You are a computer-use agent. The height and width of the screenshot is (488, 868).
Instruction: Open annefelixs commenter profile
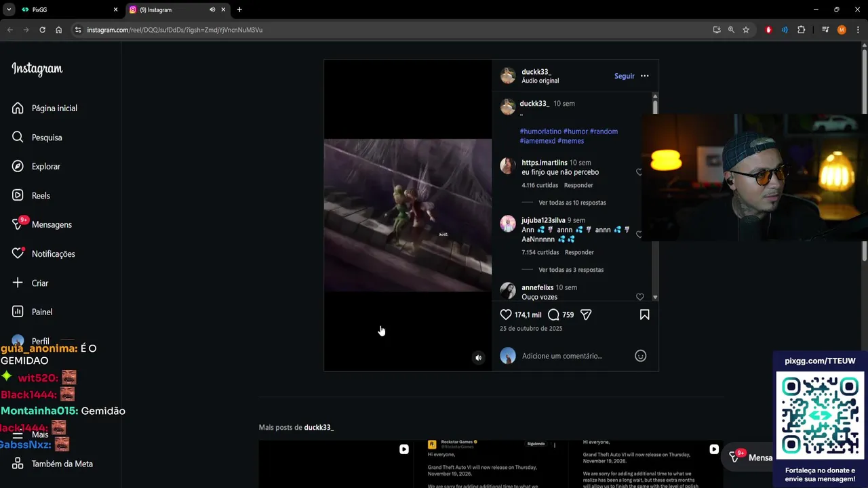pos(538,287)
